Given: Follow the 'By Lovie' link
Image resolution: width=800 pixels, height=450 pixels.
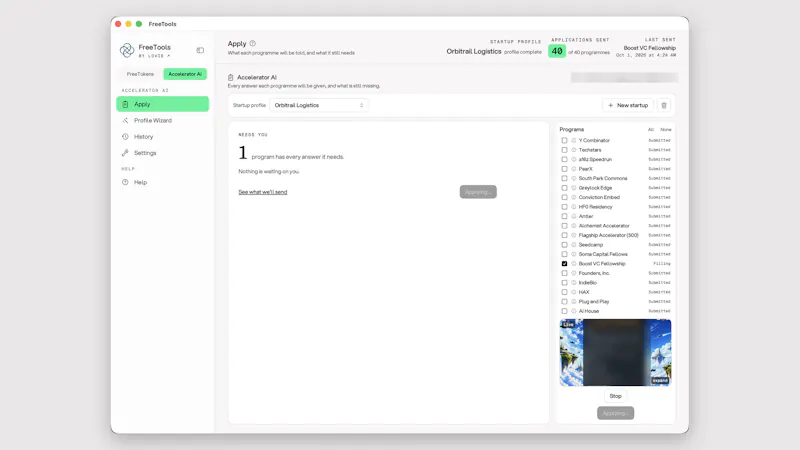Looking at the screenshot, I should pyautogui.click(x=155, y=56).
